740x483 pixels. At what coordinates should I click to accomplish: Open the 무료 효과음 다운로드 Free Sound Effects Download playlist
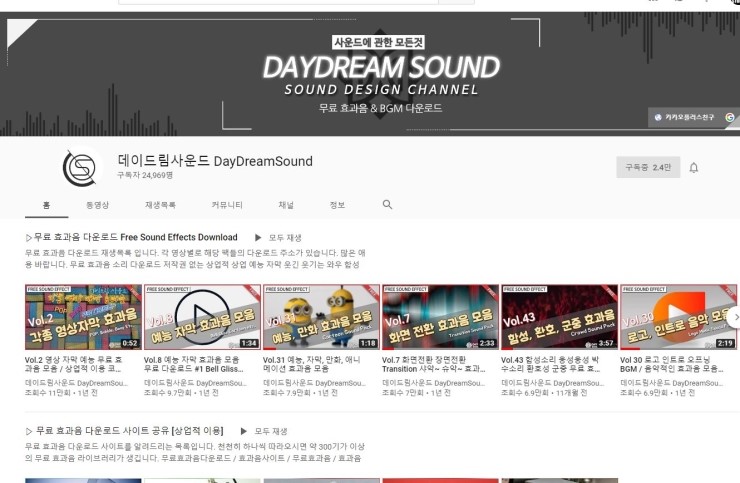tap(132, 237)
